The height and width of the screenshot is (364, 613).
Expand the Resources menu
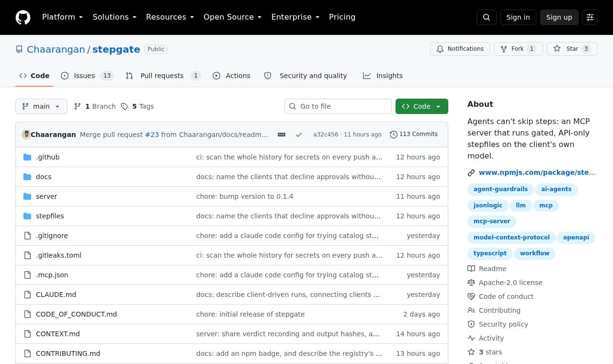click(170, 17)
